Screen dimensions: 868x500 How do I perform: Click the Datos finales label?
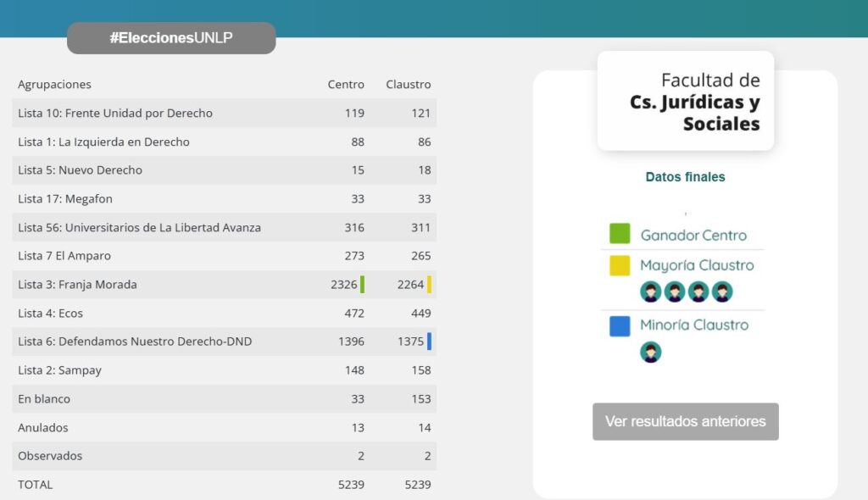pos(685,177)
